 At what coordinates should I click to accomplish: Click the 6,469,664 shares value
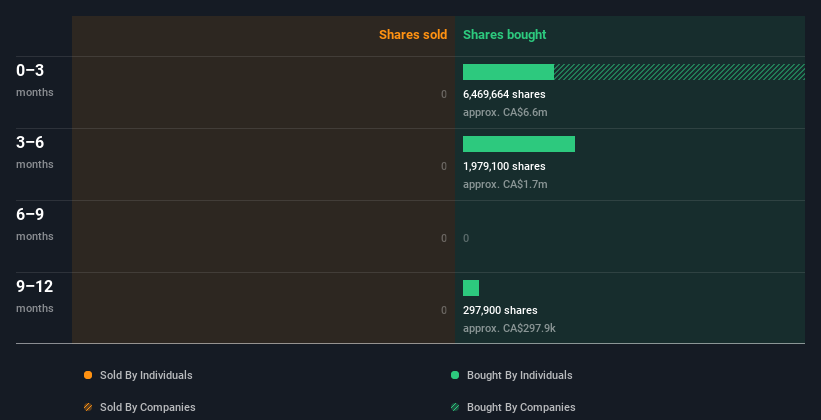point(504,94)
